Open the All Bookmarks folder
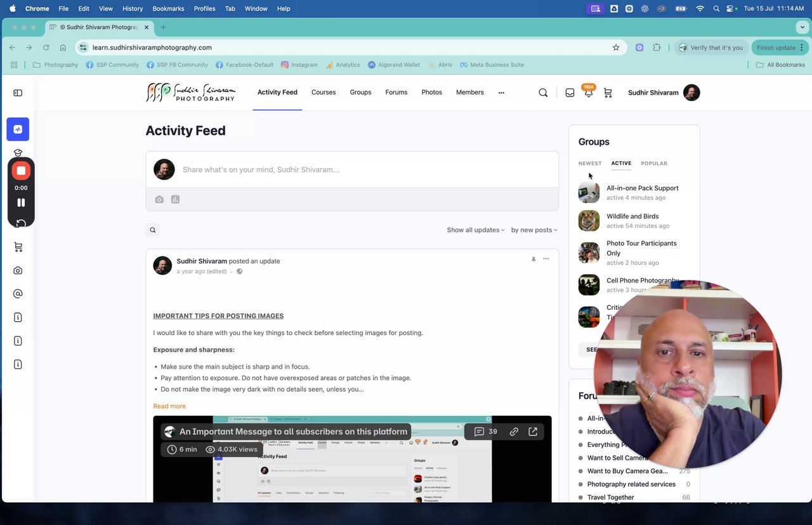 click(780, 65)
